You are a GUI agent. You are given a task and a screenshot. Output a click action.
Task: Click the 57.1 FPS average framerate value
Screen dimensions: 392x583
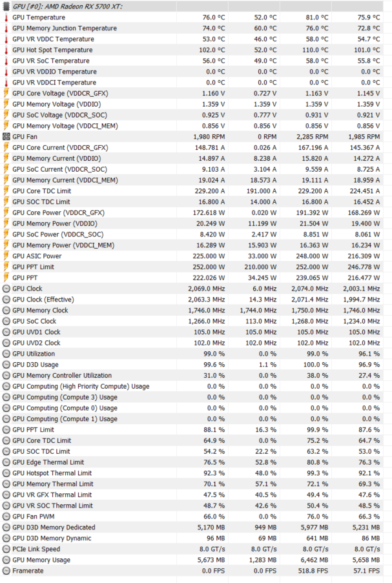pyautogui.click(x=366, y=571)
